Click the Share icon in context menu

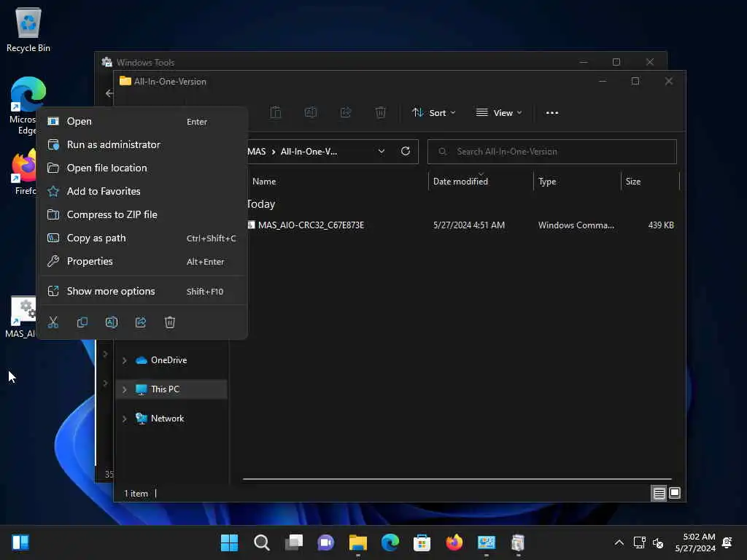tap(141, 322)
